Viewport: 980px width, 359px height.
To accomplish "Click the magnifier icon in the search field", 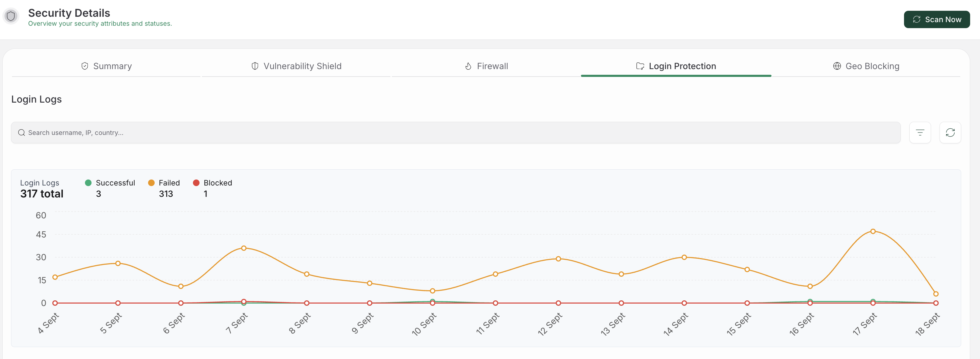I will pos(22,133).
